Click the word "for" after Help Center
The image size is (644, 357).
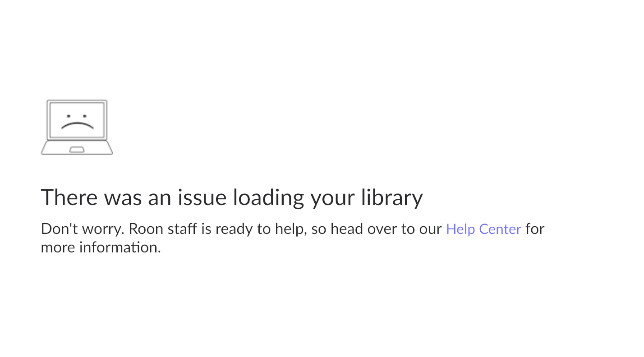(x=535, y=229)
